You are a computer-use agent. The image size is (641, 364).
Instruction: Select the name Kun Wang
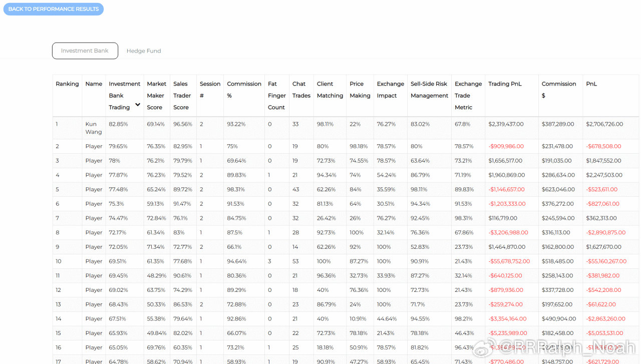tap(94, 128)
